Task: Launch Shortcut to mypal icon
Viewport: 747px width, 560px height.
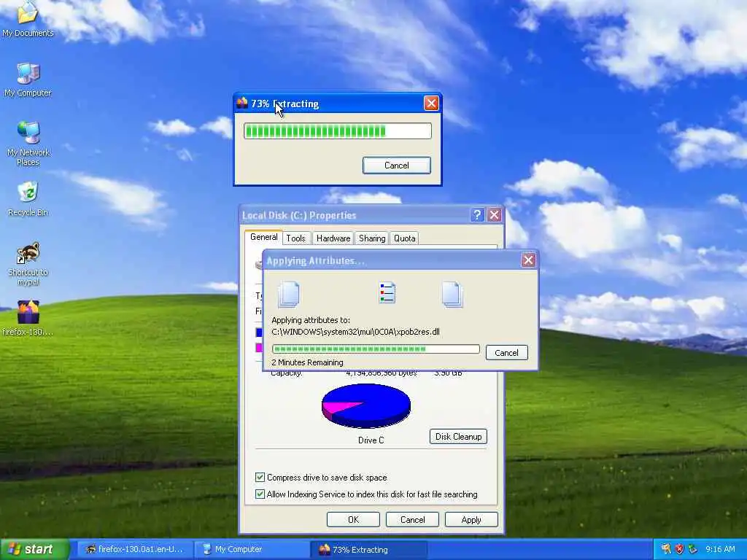Action: tap(28, 263)
